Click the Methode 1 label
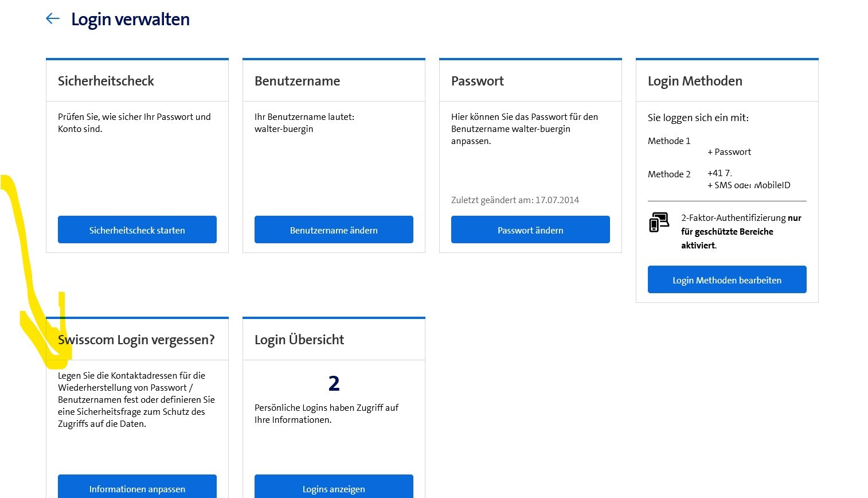The height and width of the screenshot is (498, 868). tap(669, 141)
